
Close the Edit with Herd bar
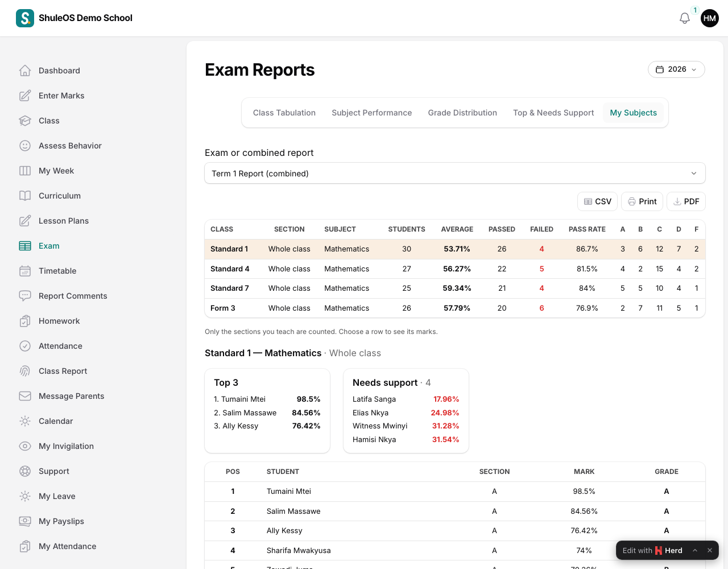click(x=710, y=550)
